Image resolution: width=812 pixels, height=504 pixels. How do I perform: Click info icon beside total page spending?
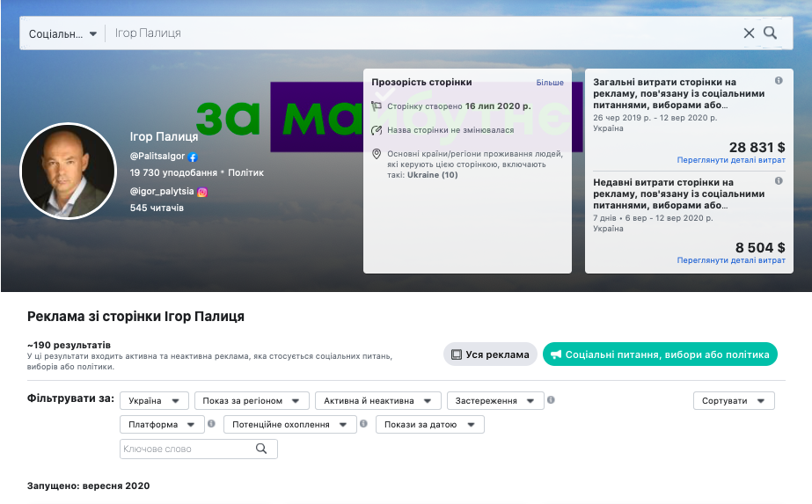[779, 81]
